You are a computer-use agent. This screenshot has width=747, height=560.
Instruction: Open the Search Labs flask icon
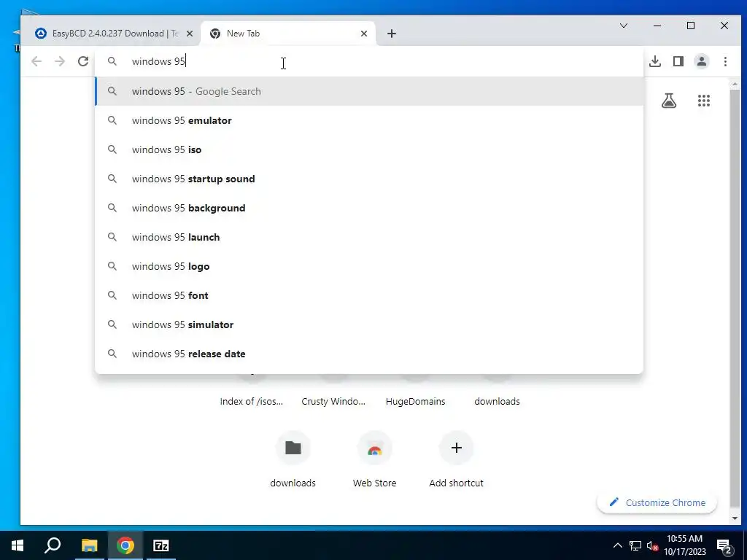pos(669,101)
